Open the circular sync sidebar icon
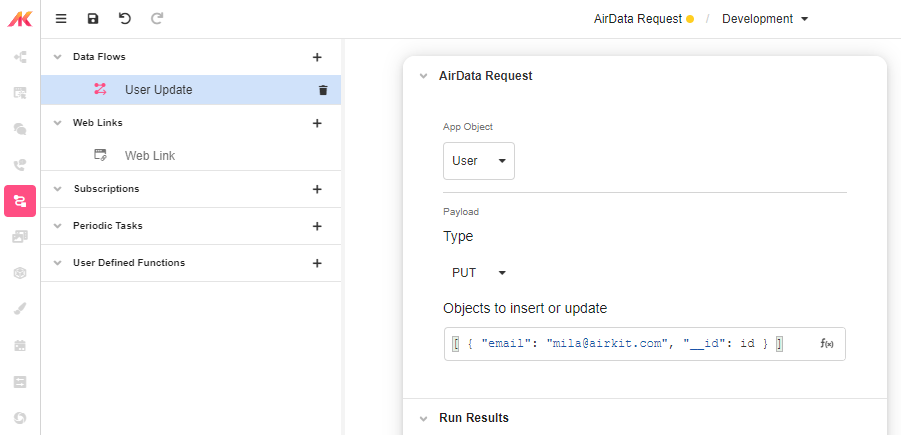The height and width of the screenshot is (435, 901). pyautogui.click(x=20, y=418)
